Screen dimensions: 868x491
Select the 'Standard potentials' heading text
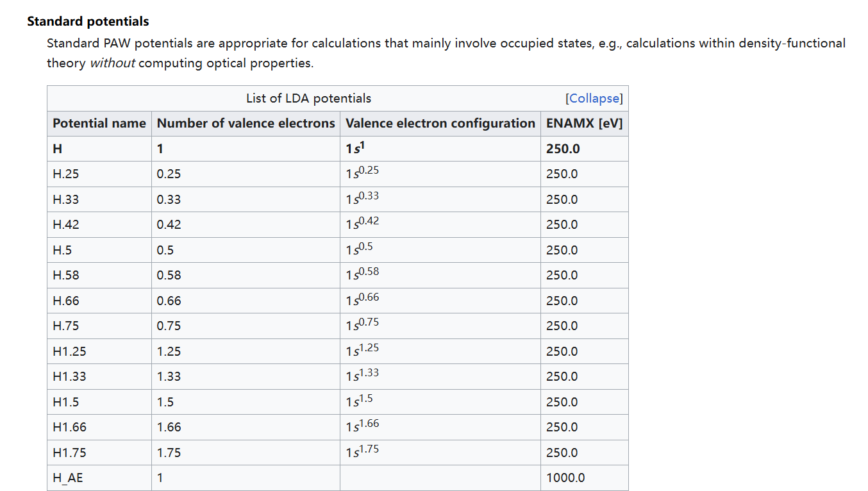pyautogui.click(x=88, y=21)
